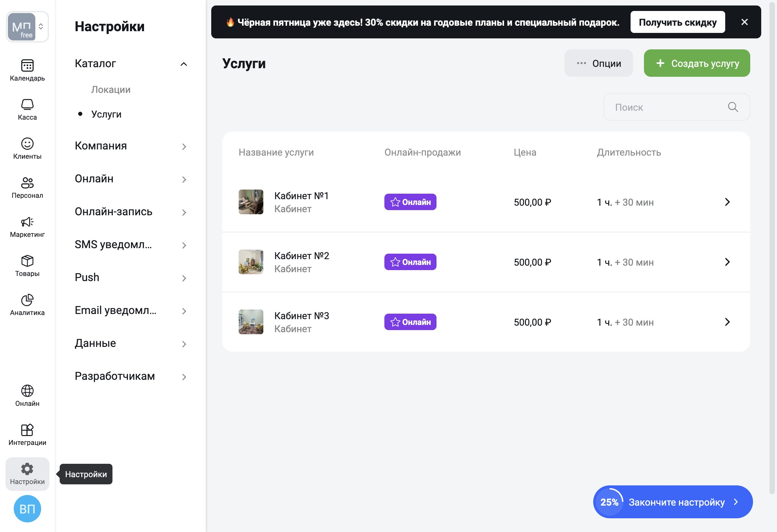
Task: Open the Calendar sidebar icon
Action: 27,70
